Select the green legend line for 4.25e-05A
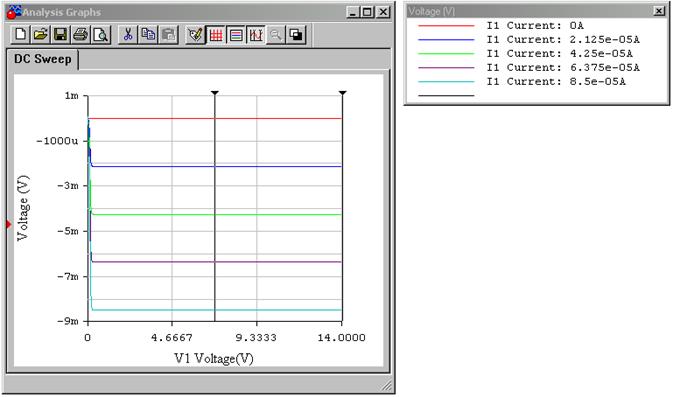 point(446,54)
